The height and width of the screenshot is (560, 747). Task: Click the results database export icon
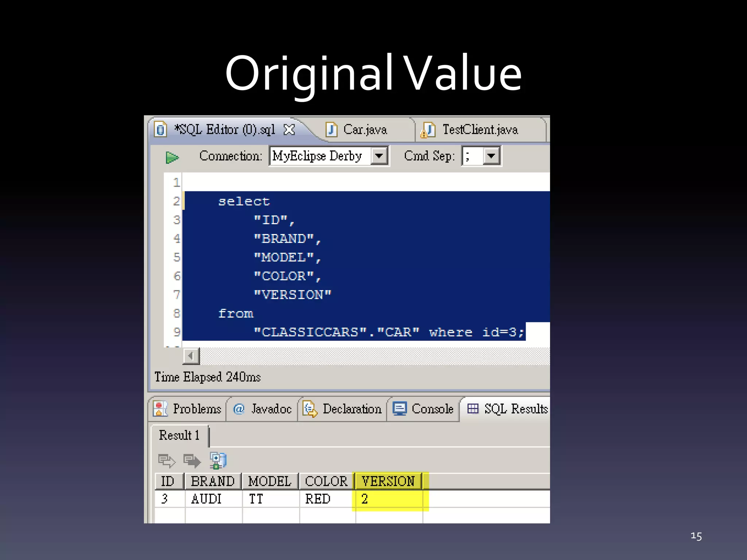[x=218, y=460]
